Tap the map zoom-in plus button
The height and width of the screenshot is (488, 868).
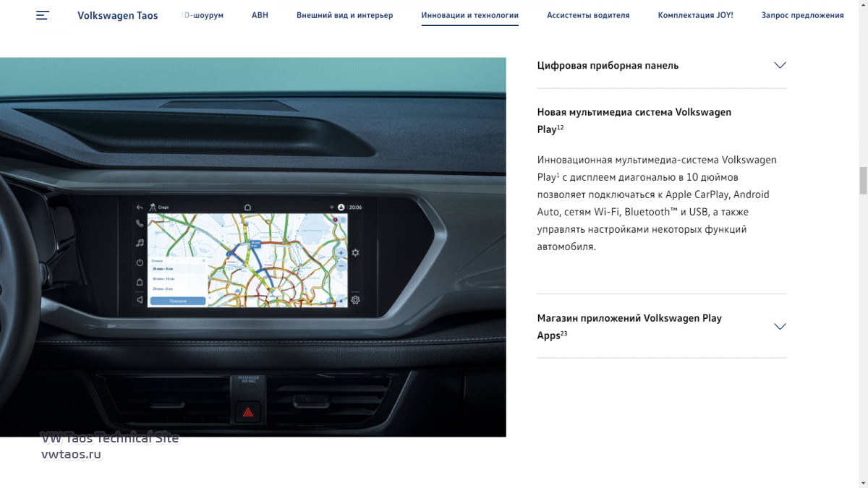point(341,253)
